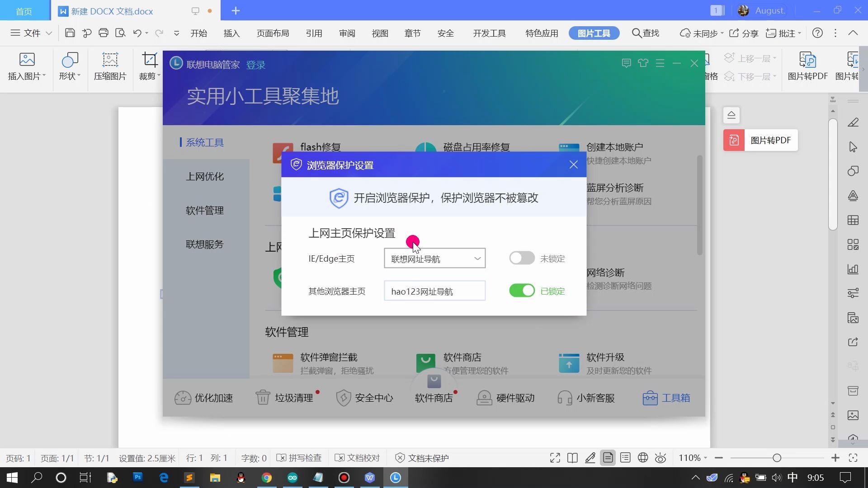This screenshot has height=488, width=868.
Task: Toggle IE/Edge homepage lock switch (未锁定)
Action: pos(522,258)
